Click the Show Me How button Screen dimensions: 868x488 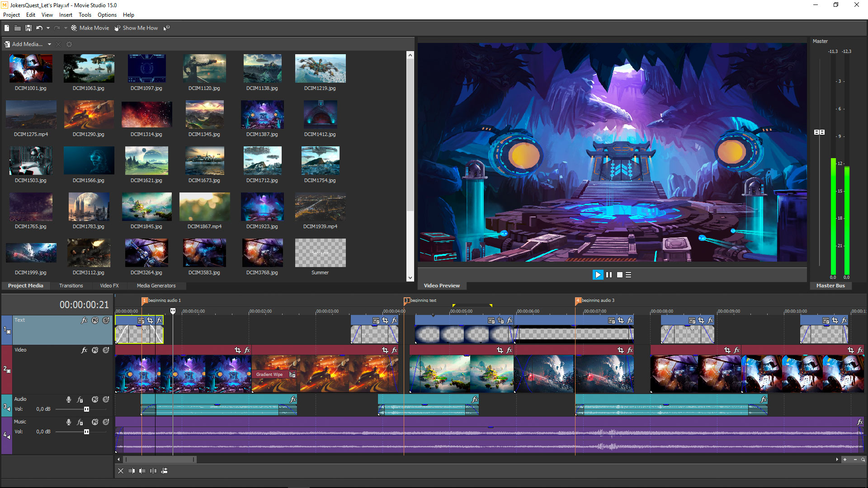tap(137, 28)
